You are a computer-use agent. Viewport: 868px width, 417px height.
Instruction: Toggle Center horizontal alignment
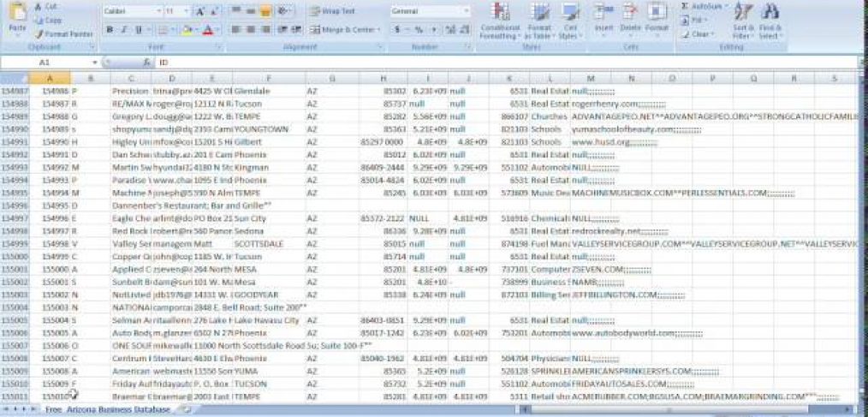250,29
